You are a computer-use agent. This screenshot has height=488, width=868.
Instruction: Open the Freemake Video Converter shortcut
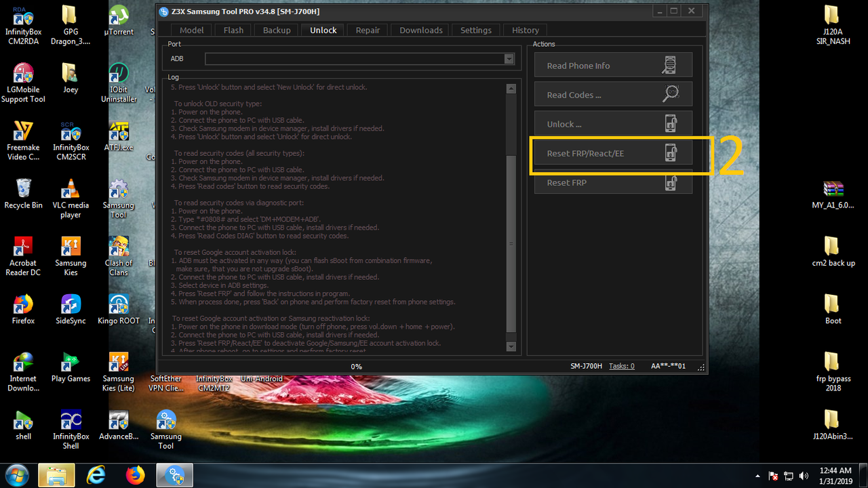pos(23,140)
